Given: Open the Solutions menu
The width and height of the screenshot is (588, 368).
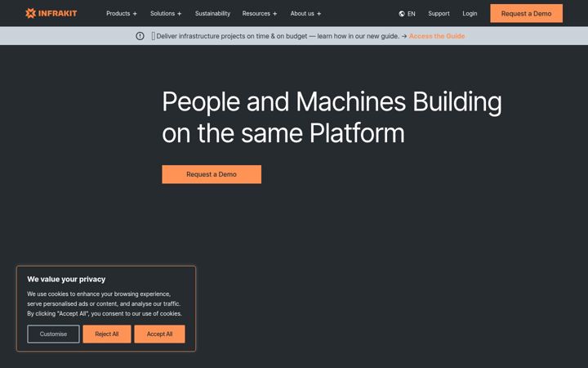Looking at the screenshot, I should tap(163, 14).
